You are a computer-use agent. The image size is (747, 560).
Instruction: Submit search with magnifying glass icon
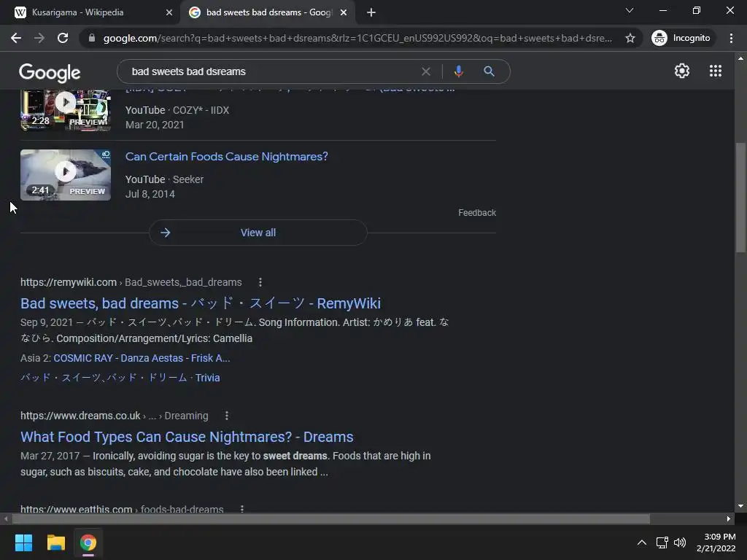click(x=489, y=71)
